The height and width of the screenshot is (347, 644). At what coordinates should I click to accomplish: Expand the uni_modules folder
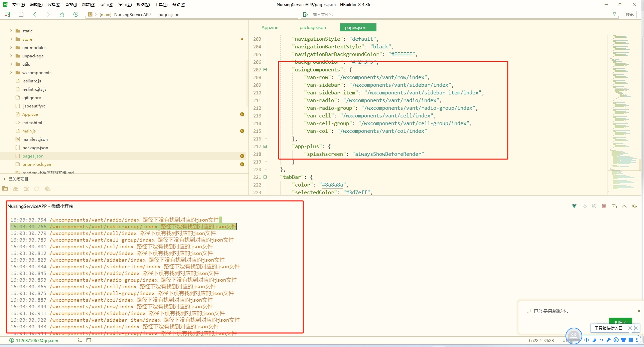tap(11, 47)
